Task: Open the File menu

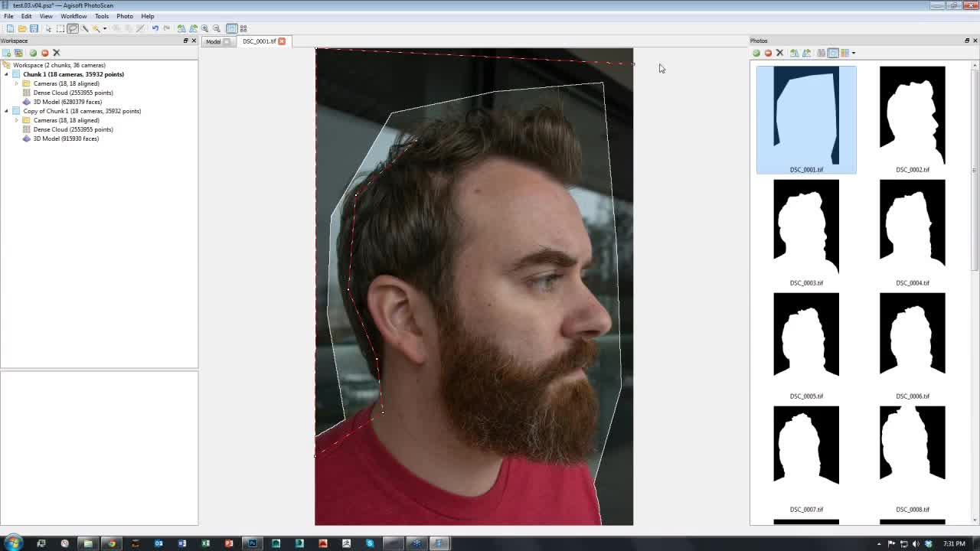Action: pyautogui.click(x=8, y=16)
